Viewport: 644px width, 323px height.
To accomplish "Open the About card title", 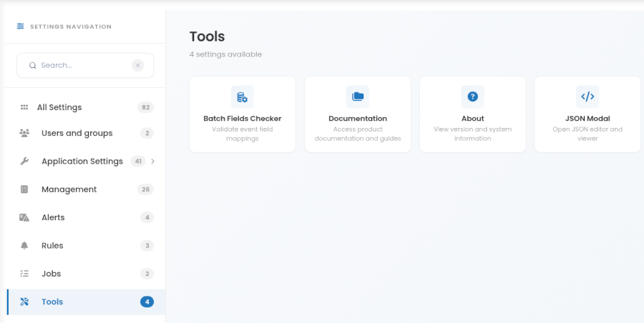I will (x=473, y=118).
